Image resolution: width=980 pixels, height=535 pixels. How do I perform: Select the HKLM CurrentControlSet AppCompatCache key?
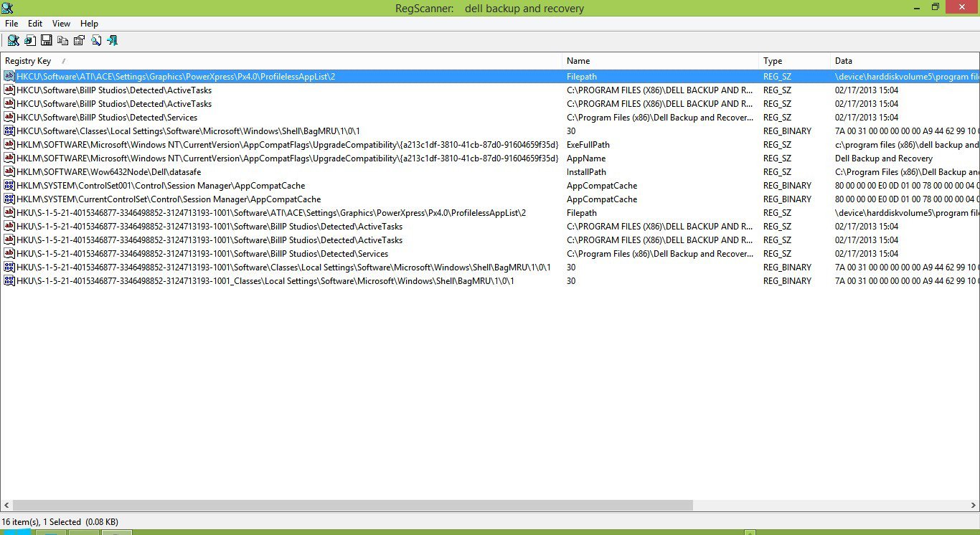coord(169,199)
